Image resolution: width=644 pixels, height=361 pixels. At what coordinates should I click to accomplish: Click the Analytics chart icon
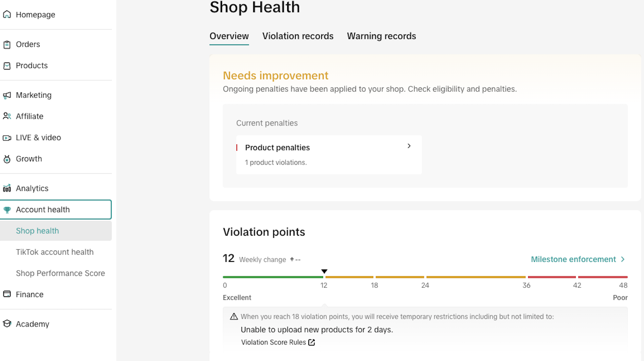click(7, 188)
